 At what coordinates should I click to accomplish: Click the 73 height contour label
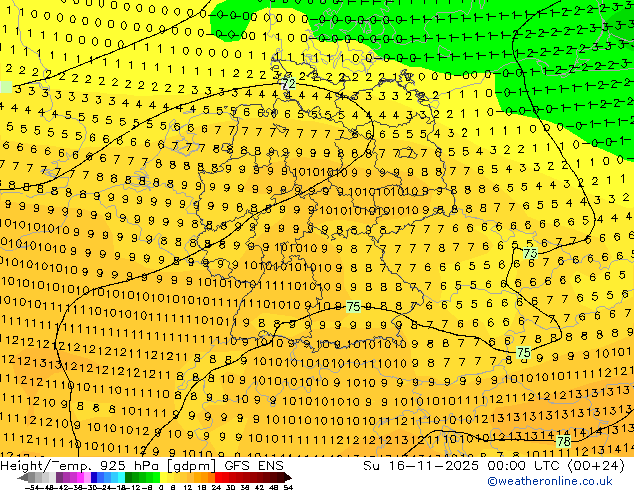[x=530, y=253]
